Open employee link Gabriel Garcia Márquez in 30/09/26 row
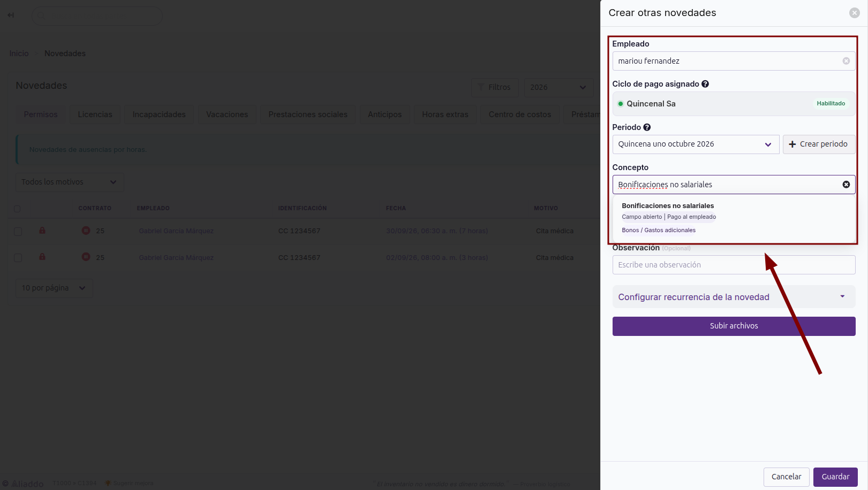Image resolution: width=868 pixels, height=490 pixels. click(176, 231)
